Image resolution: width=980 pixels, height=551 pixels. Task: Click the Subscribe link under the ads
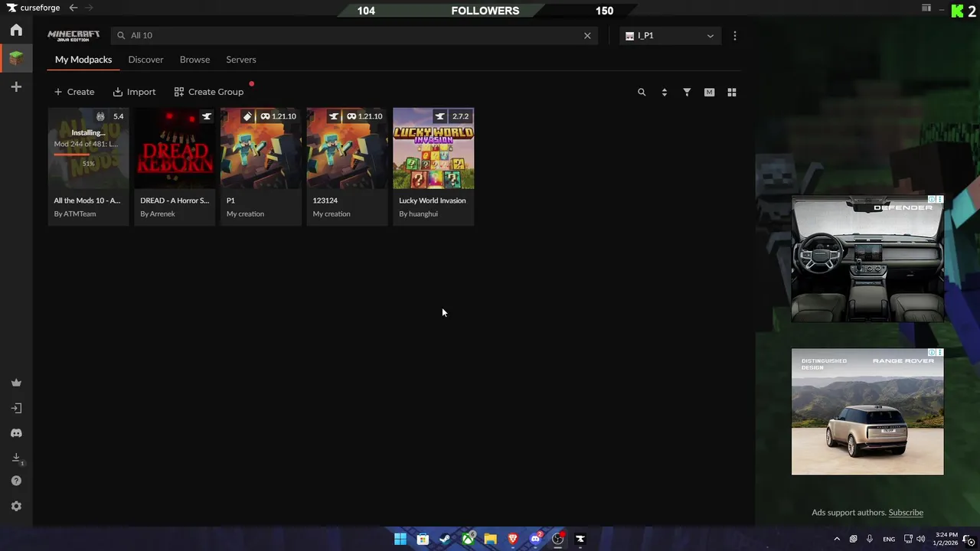tap(906, 513)
